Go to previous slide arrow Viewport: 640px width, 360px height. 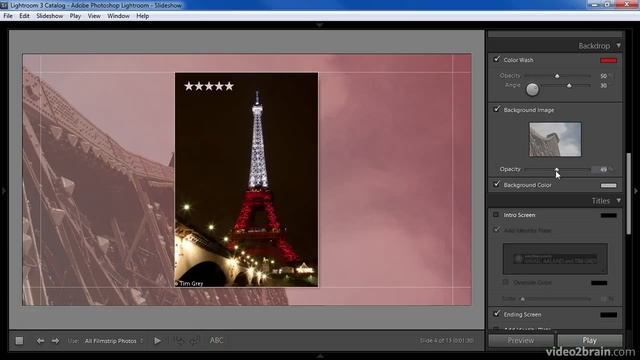point(40,340)
